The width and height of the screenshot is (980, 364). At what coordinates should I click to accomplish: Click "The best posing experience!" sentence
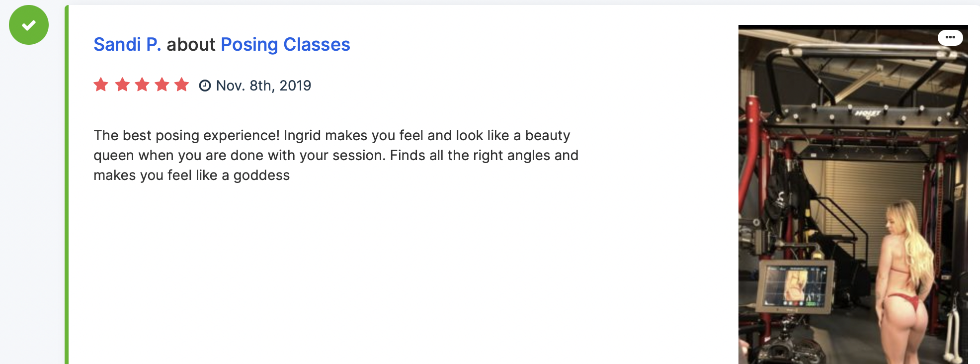(x=186, y=135)
